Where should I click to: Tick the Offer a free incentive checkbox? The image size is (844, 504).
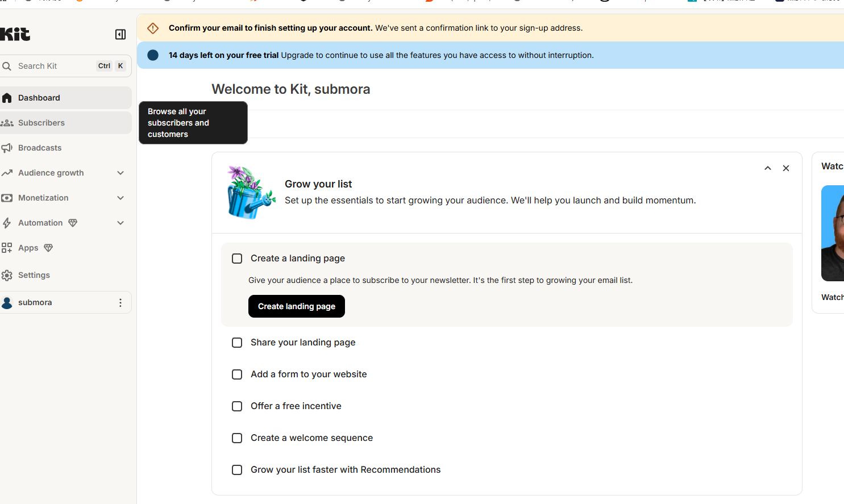(x=237, y=406)
